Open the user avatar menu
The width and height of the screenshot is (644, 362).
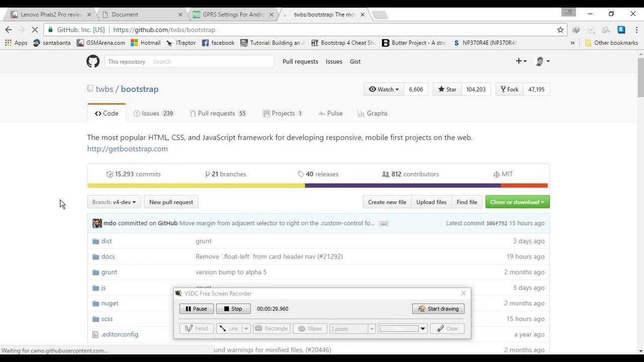(x=542, y=61)
